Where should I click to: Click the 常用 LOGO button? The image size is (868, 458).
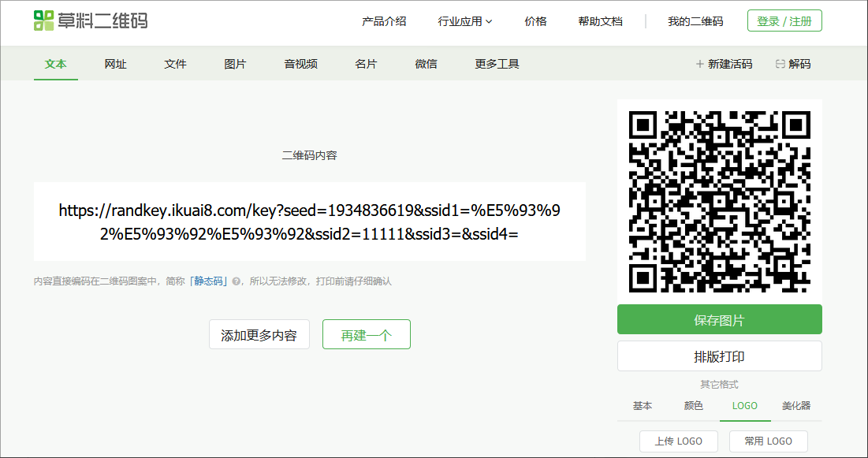point(769,441)
